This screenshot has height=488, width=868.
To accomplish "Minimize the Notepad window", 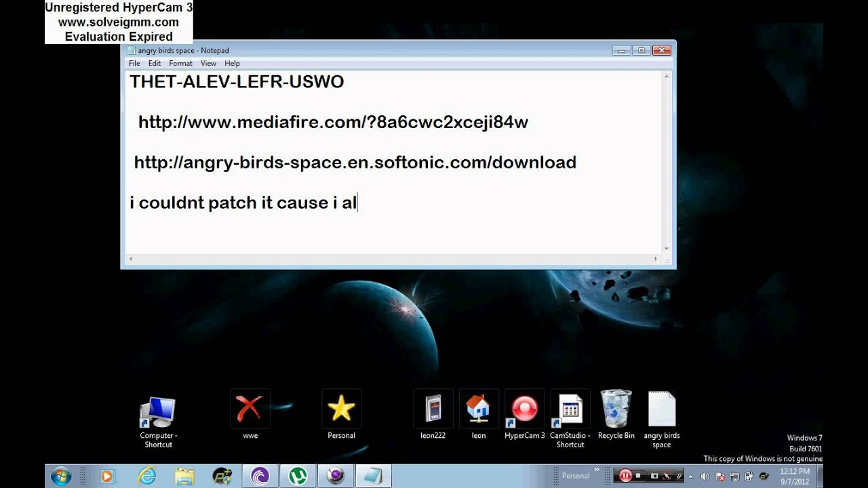I will pyautogui.click(x=621, y=50).
